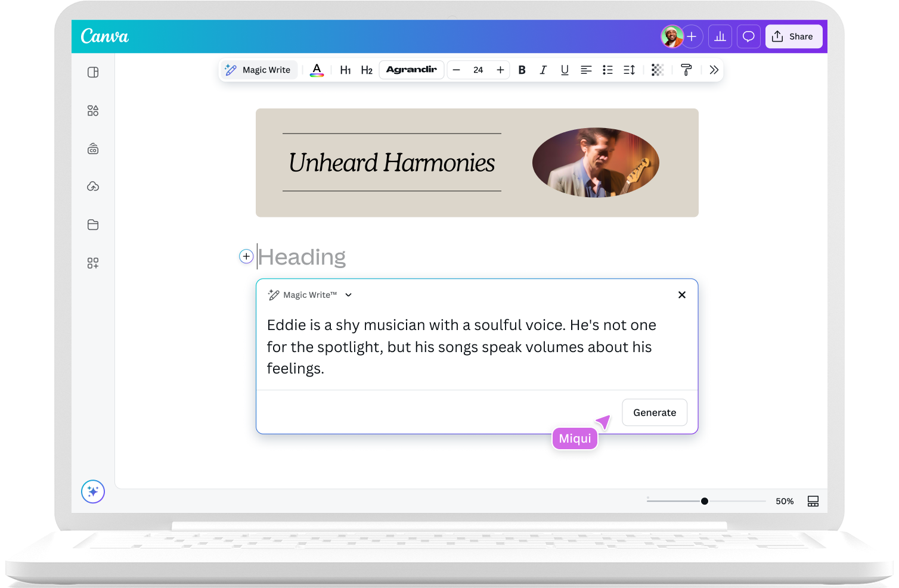
Task: Click the bulleted list icon
Action: tap(607, 70)
